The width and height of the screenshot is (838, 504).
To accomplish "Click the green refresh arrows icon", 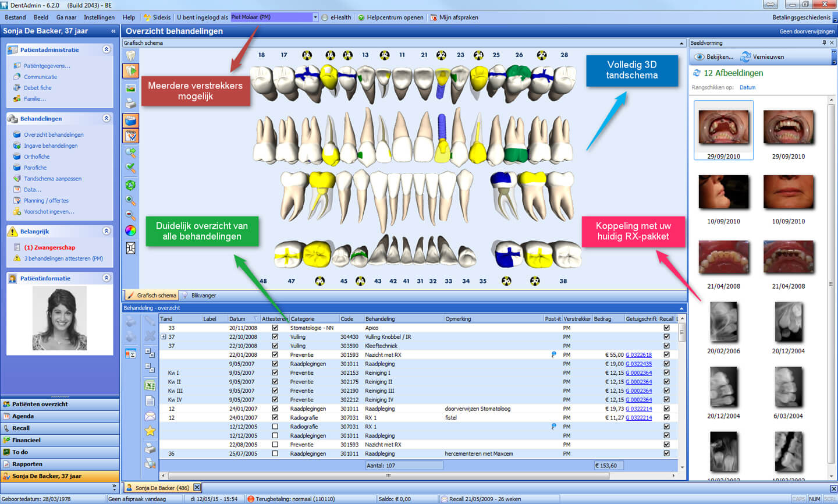I will (x=130, y=185).
